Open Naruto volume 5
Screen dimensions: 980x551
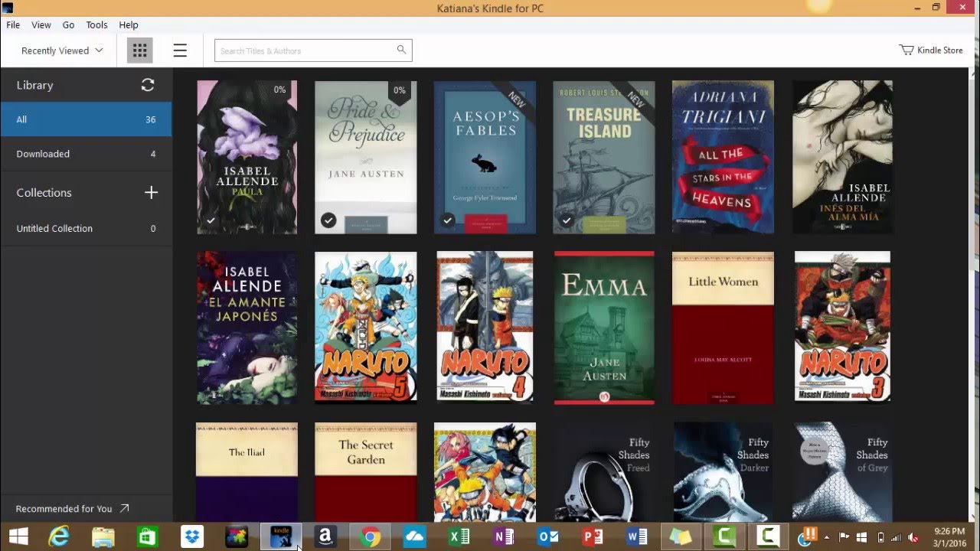366,328
